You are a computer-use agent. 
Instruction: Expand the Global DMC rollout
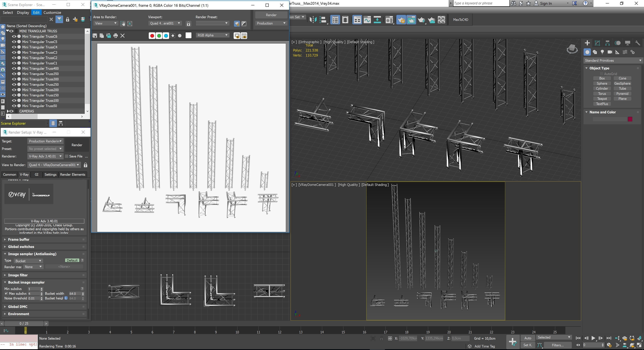click(18, 307)
